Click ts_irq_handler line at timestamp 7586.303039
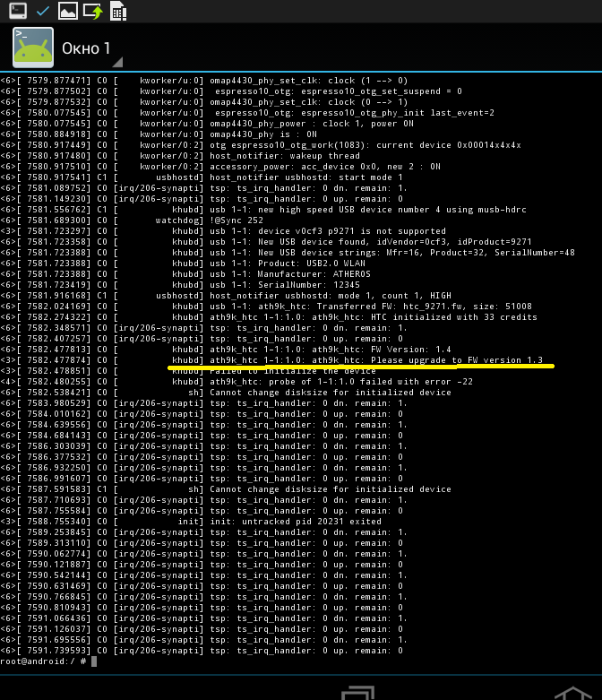 pos(204,446)
